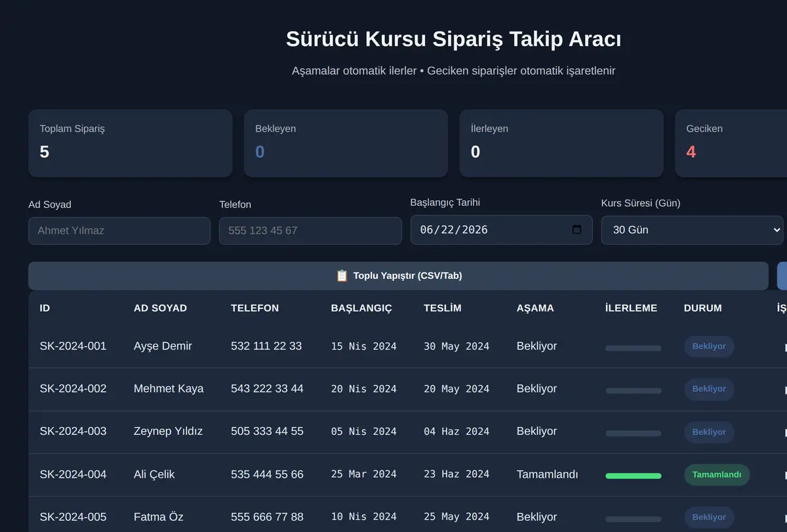Click the İlerleyen stat card
787x532 pixels.
click(x=561, y=143)
